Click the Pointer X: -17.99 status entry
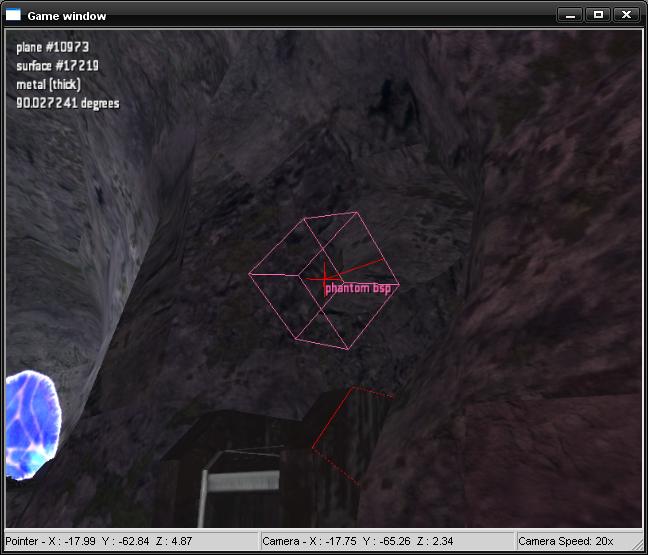This screenshot has height=555, width=648. (99, 541)
